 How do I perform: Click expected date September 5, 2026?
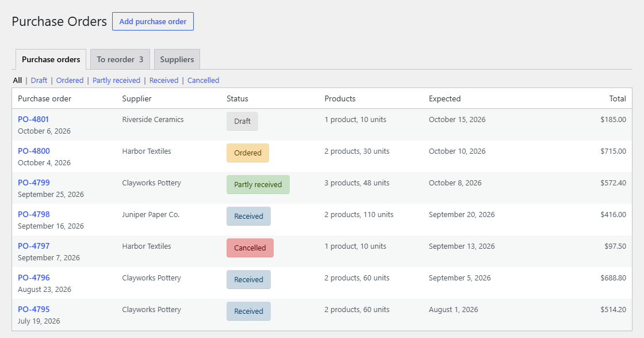coord(459,278)
